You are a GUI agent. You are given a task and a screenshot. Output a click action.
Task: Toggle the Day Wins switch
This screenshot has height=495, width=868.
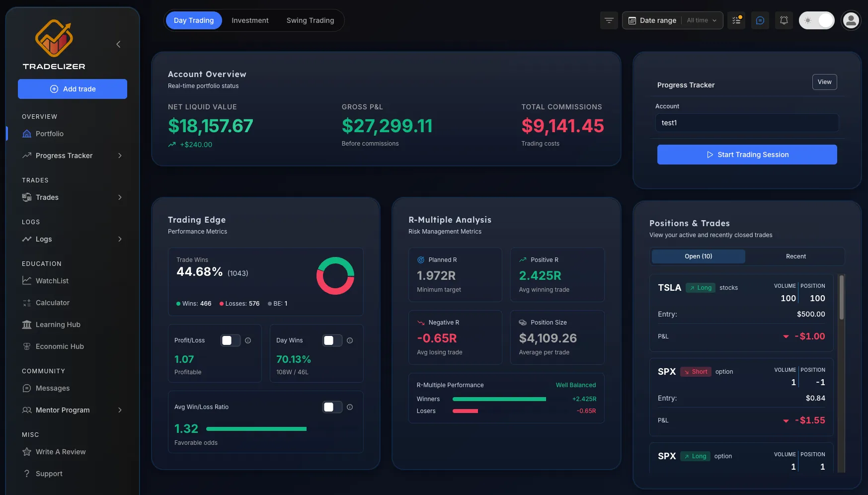pos(332,340)
